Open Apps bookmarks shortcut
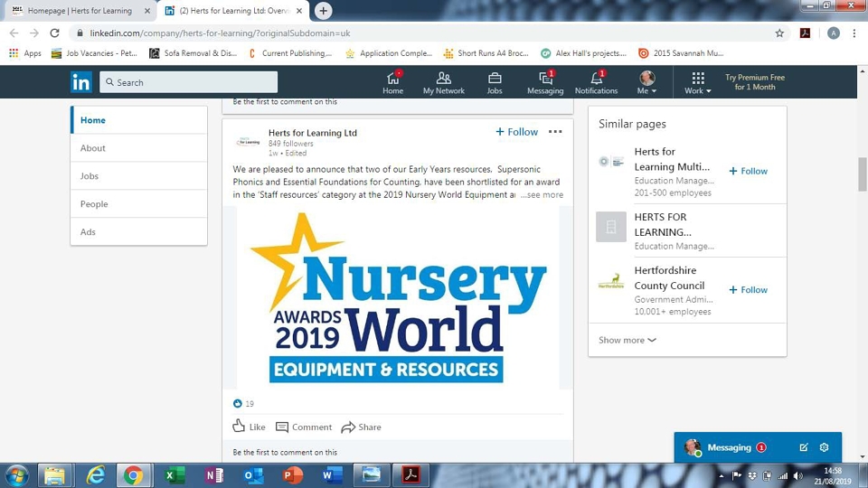 (x=25, y=53)
